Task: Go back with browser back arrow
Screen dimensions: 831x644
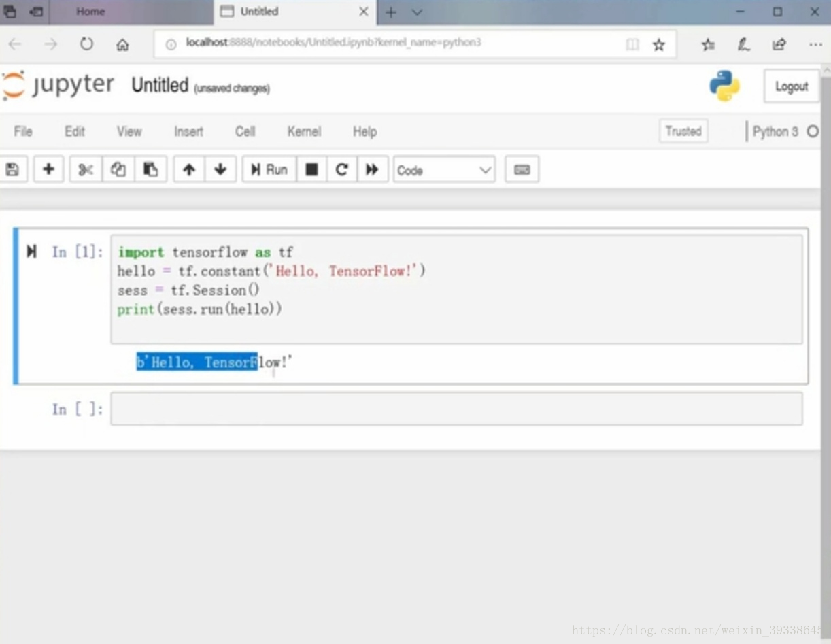Action: [15, 44]
